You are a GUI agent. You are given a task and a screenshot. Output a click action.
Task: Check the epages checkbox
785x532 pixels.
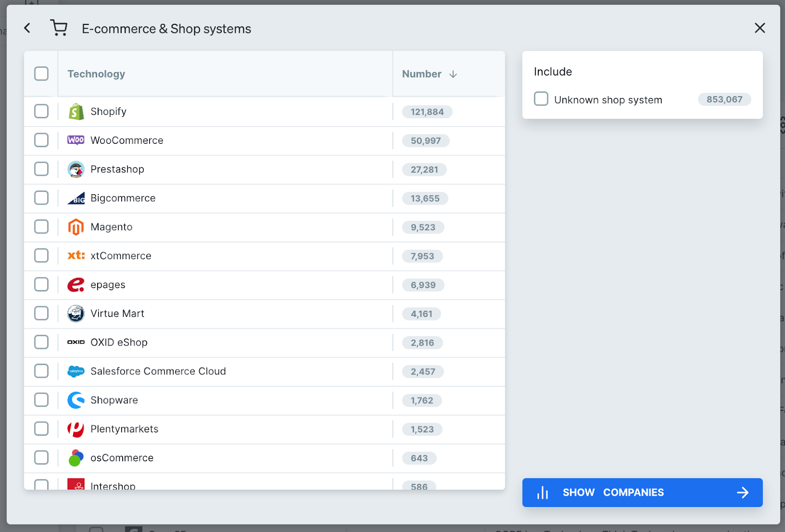pos(41,284)
